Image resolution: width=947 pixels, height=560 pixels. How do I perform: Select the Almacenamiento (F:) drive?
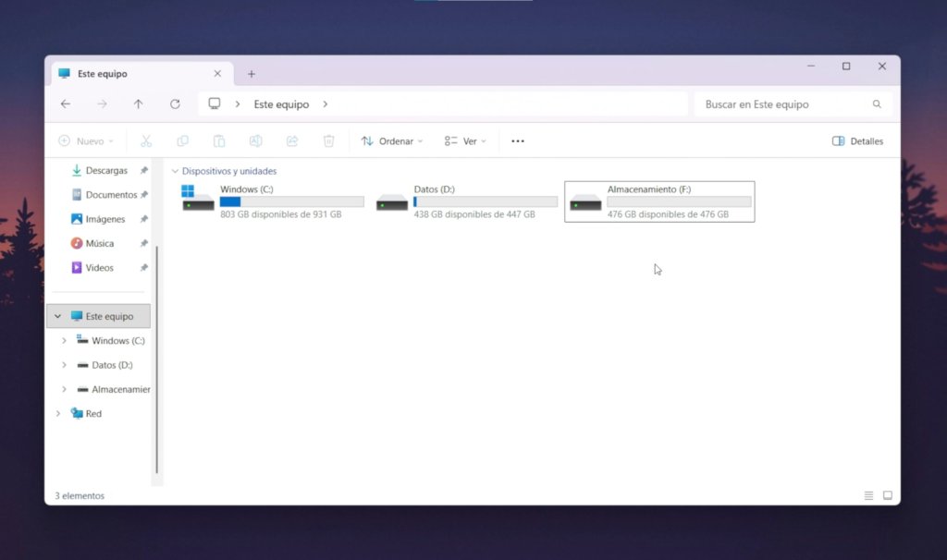(x=658, y=201)
